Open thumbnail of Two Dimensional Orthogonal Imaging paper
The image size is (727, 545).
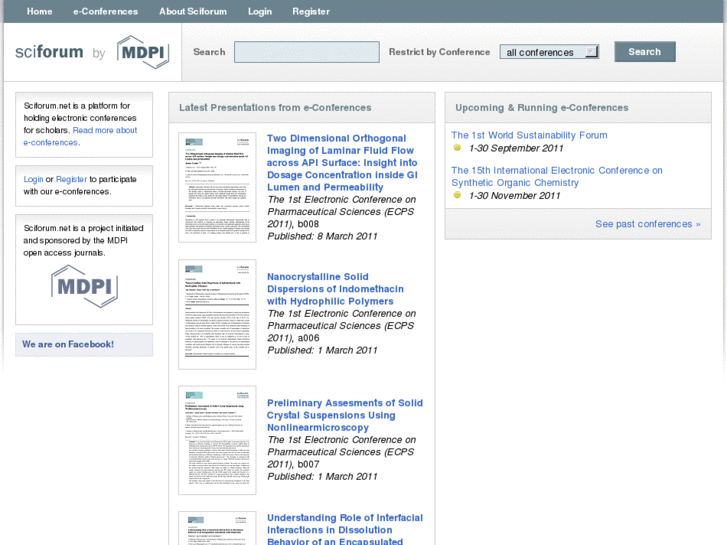(x=217, y=187)
